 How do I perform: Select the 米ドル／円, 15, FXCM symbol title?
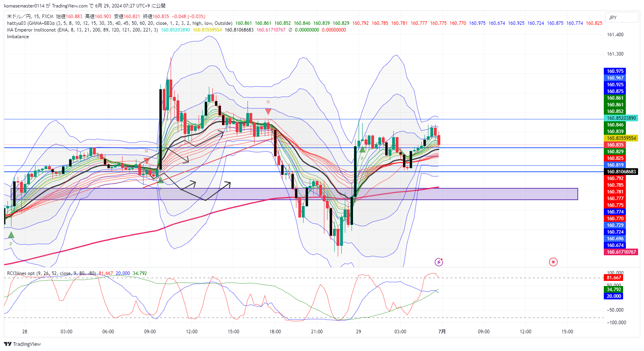[x=30, y=17]
